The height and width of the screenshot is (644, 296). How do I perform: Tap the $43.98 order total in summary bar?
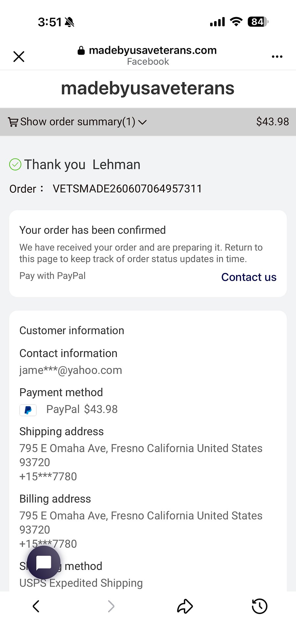273,122
